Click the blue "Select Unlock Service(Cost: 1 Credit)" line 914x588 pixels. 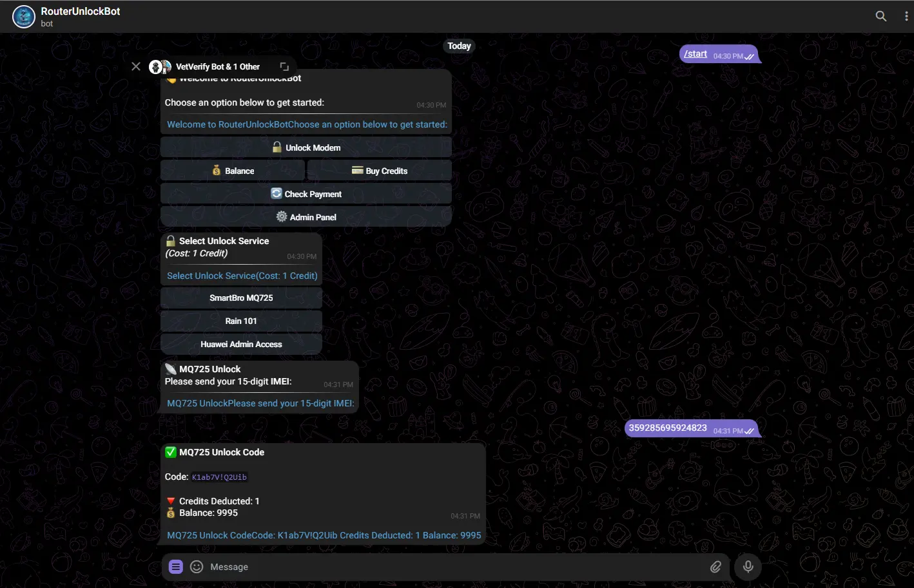click(242, 276)
